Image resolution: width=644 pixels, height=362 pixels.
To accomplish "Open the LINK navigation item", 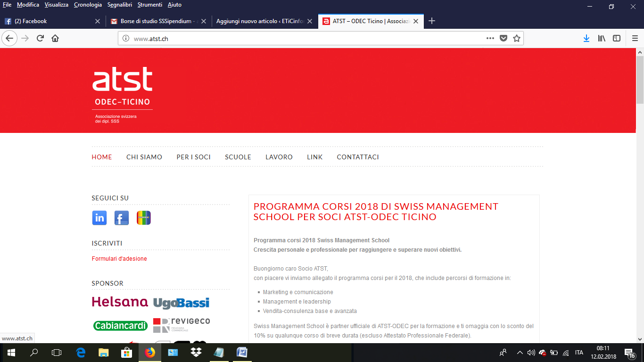I will [x=314, y=157].
